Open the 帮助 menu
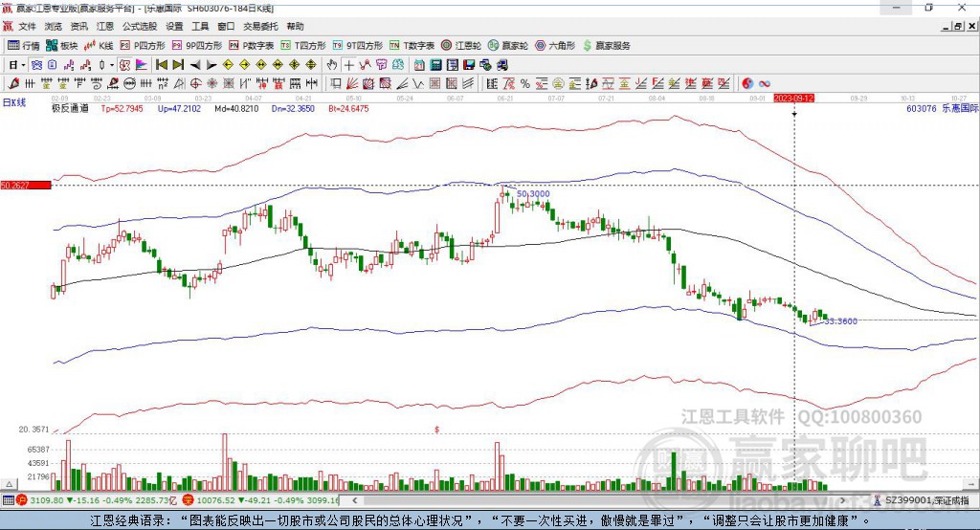This screenshot has width=980, height=530. [x=295, y=26]
